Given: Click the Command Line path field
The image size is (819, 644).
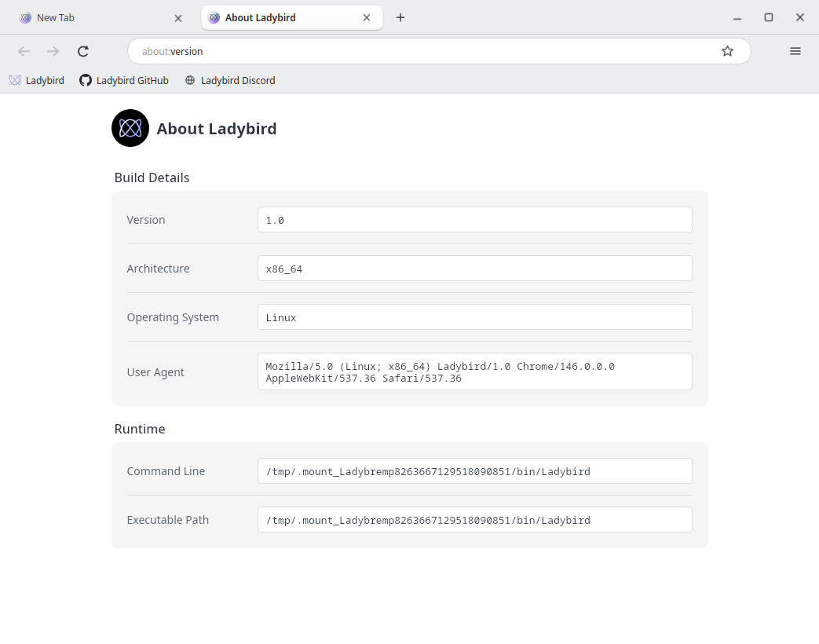Looking at the screenshot, I should pos(475,471).
